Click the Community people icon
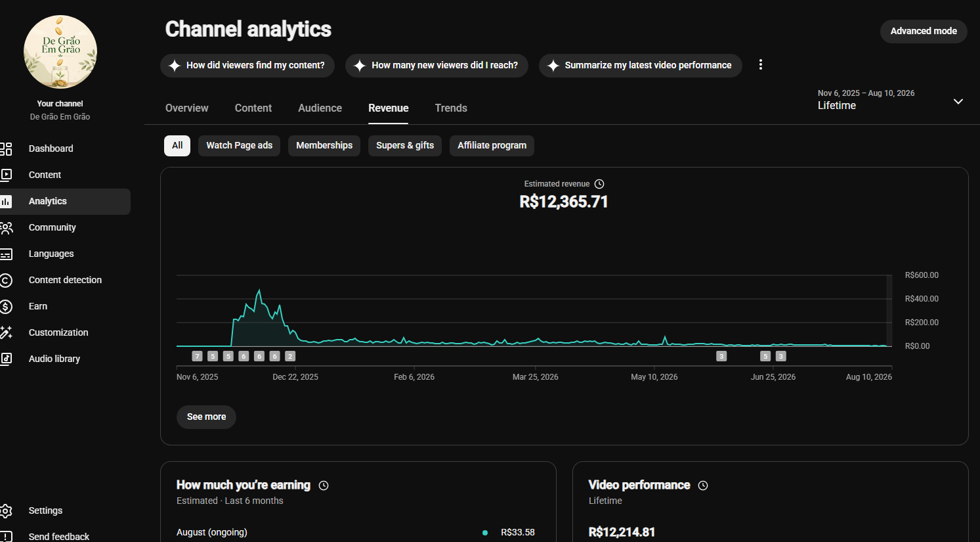The height and width of the screenshot is (542, 980). [x=6, y=227]
